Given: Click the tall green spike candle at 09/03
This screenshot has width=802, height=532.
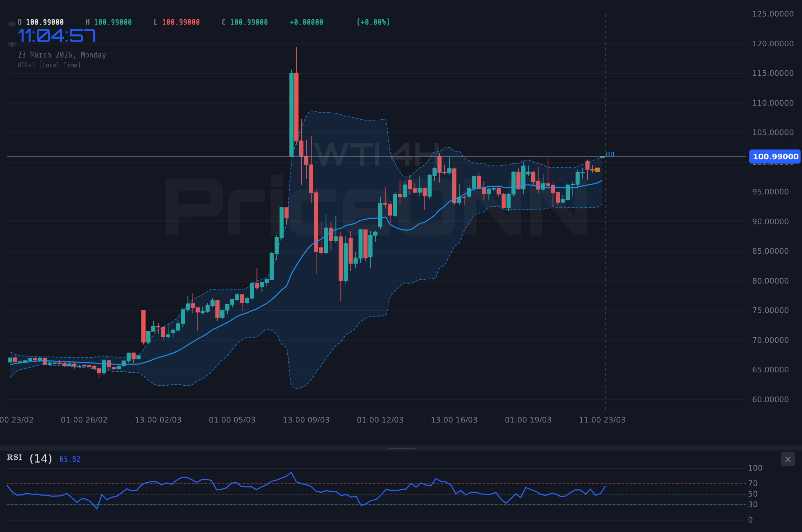Looking at the screenshot, I should [291, 114].
